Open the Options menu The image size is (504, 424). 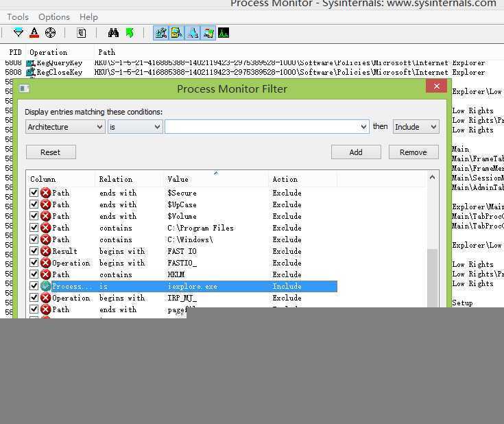pyautogui.click(x=54, y=16)
